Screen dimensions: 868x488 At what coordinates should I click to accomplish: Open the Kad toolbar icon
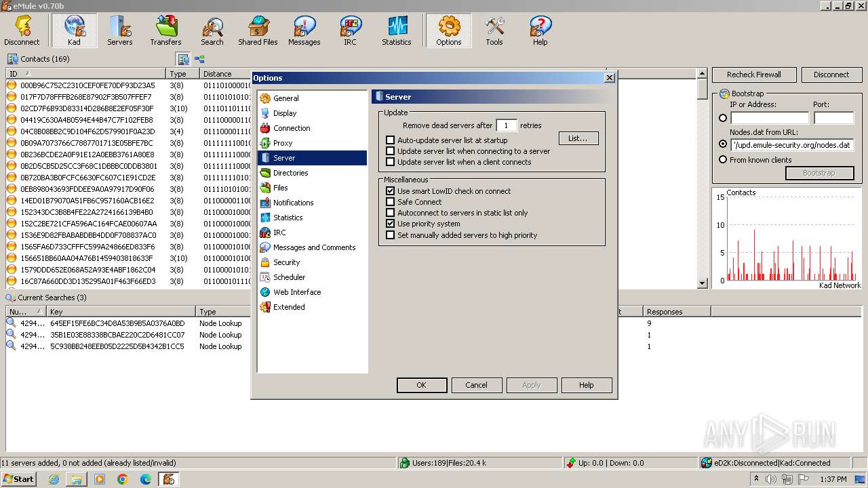point(74,30)
